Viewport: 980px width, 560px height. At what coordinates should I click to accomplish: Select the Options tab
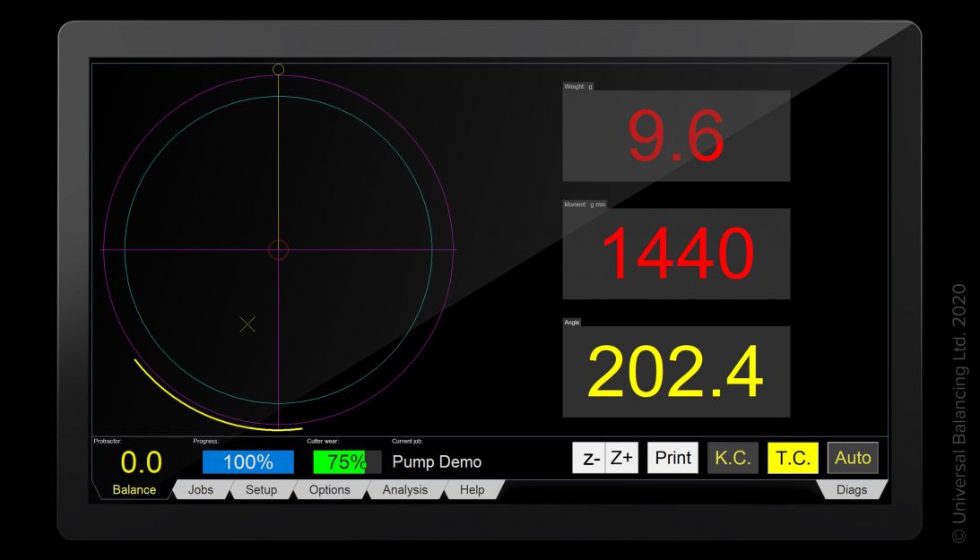[329, 490]
